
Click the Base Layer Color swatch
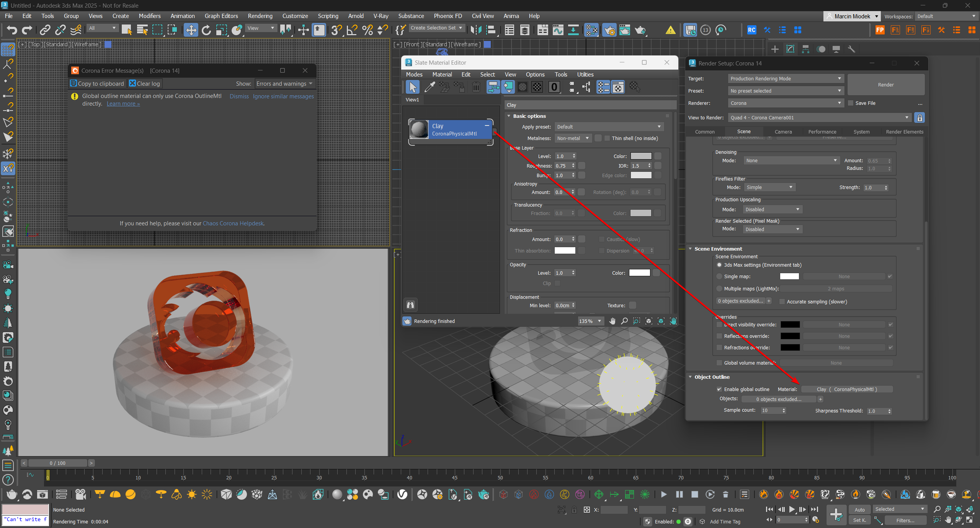[x=641, y=156]
